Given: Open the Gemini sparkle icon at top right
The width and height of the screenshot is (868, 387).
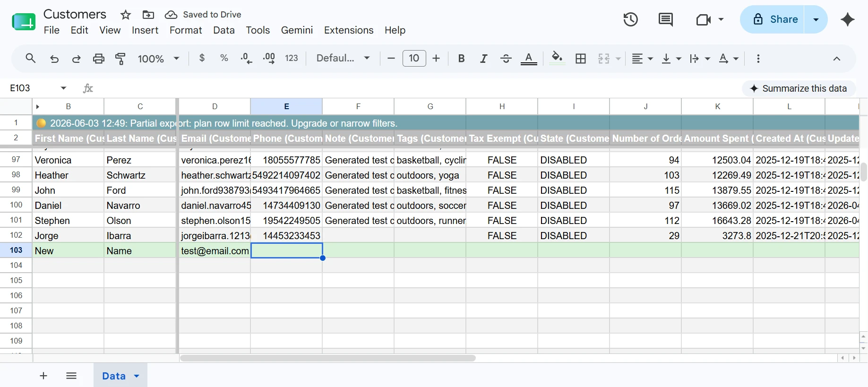Looking at the screenshot, I should [x=848, y=19].
